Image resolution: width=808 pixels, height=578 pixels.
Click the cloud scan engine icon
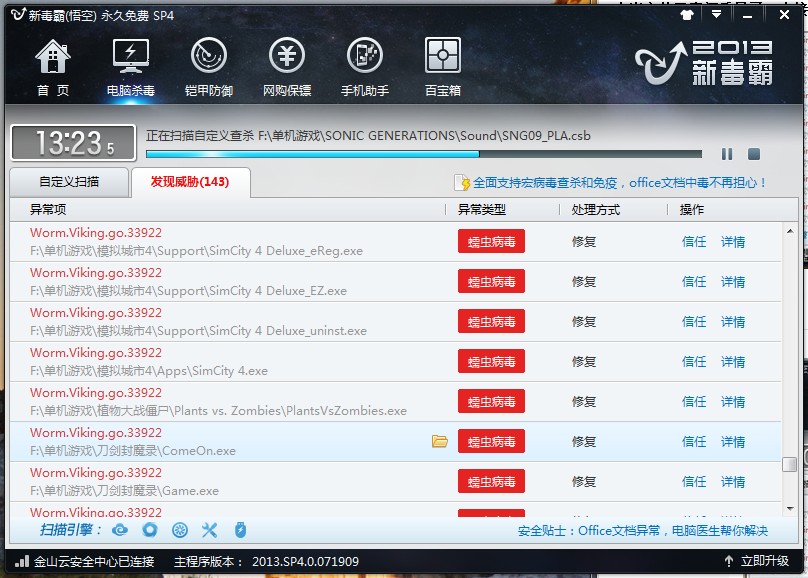[120, 530]
